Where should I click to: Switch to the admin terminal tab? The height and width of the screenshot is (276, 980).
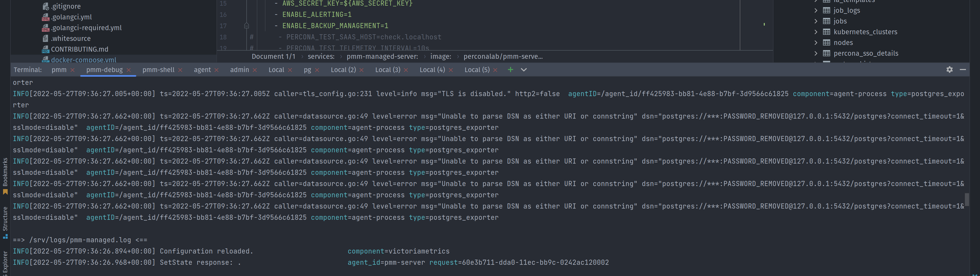tap(239, 70)
